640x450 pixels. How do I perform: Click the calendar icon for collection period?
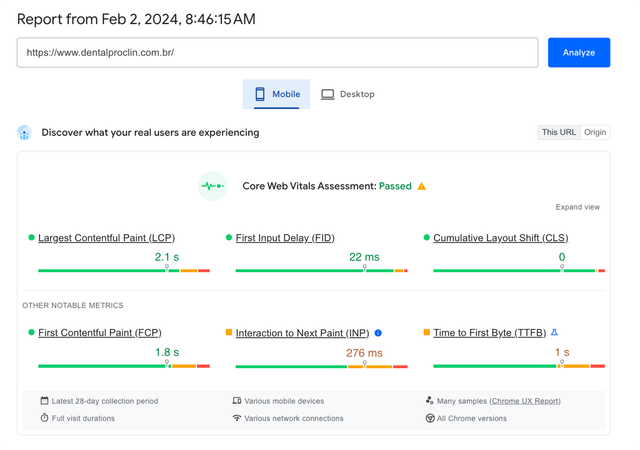tap(44, 401)
